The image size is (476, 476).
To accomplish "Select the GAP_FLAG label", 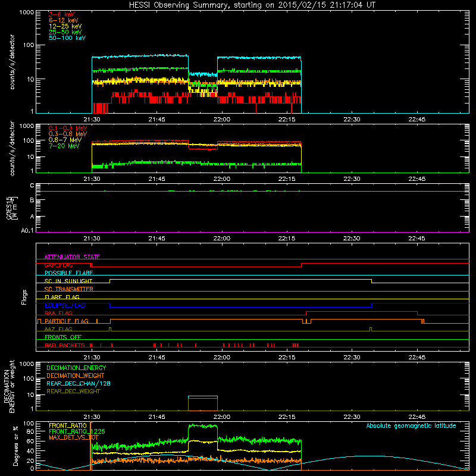I will coord(58,265).
